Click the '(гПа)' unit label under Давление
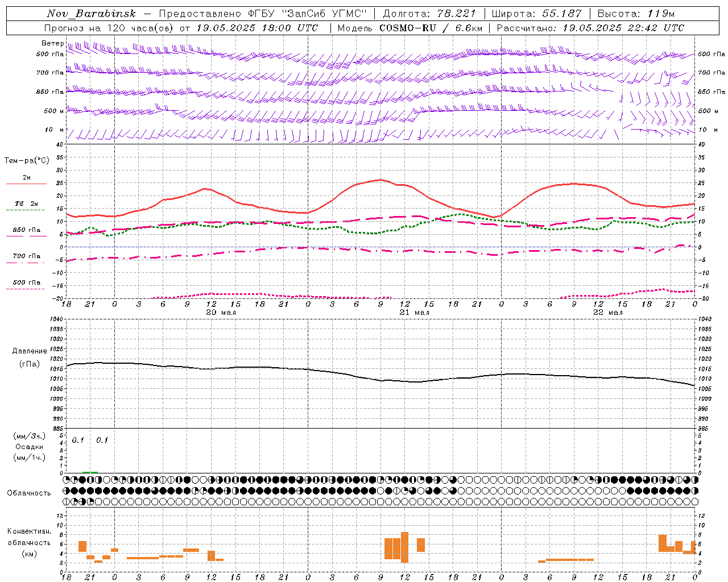Screen dimensions: 728x582 point(29,364)
